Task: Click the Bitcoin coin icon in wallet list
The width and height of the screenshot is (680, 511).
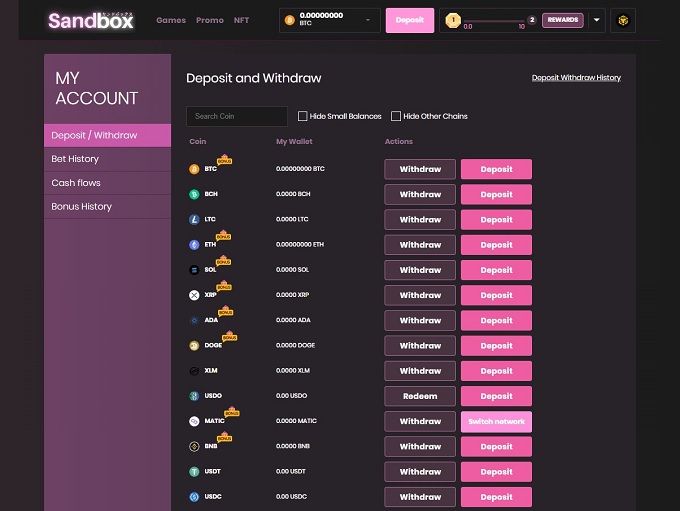Action: tap(194, 169)
